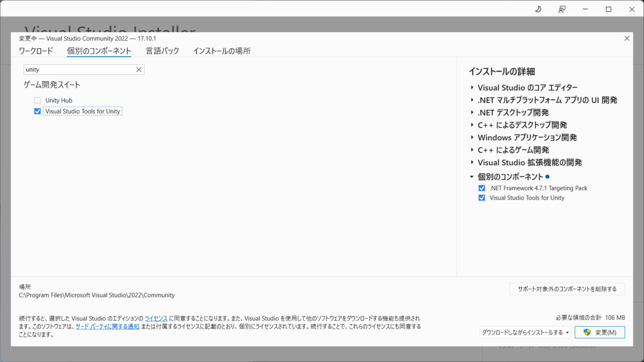The image size is (644, 362).
Task: Expand .NET マルチプラットフォーム アプリの UI 開発
Action: (472, 100)
